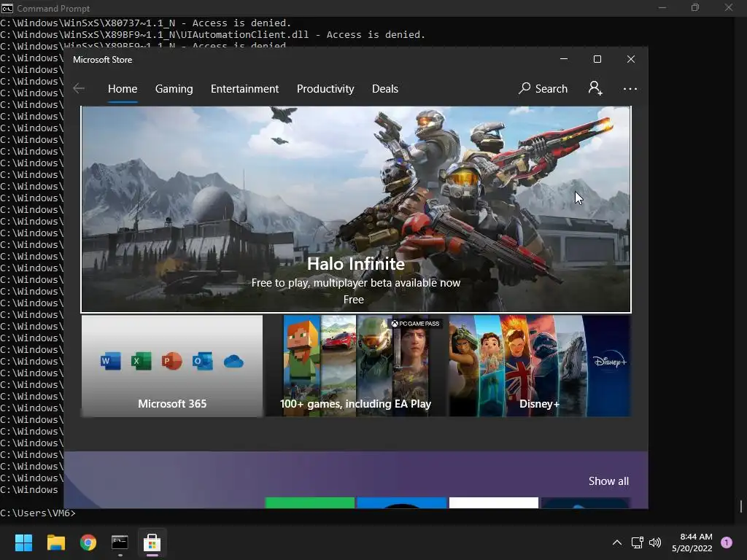Open the Home tab in Microsoft Store
Image resolution: width=747 pixels, height=560 pixels.
pos(123,88)
